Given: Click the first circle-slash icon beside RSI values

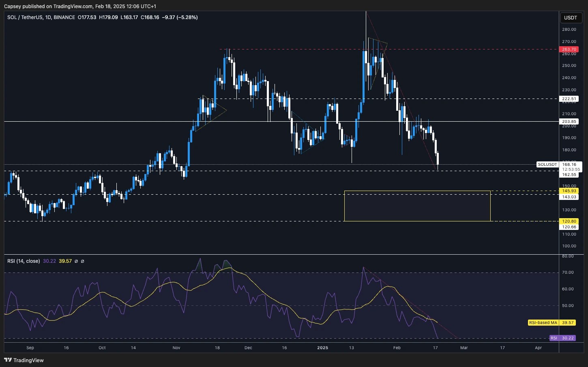Looking at the screenshot, I should [x=76, y=261].
